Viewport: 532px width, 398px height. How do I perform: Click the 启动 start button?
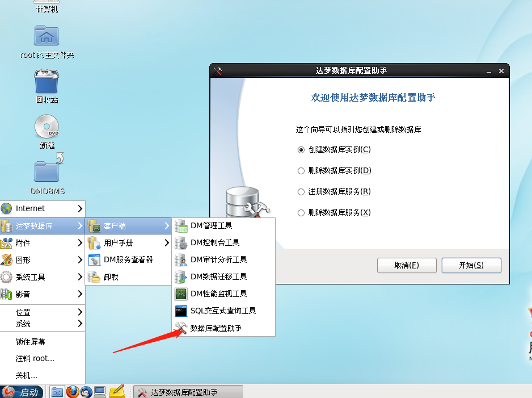click(x=22, y=392)
